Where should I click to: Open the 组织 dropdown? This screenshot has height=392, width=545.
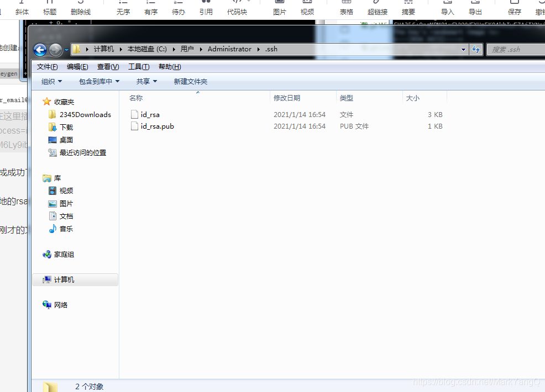coord(51,82)
